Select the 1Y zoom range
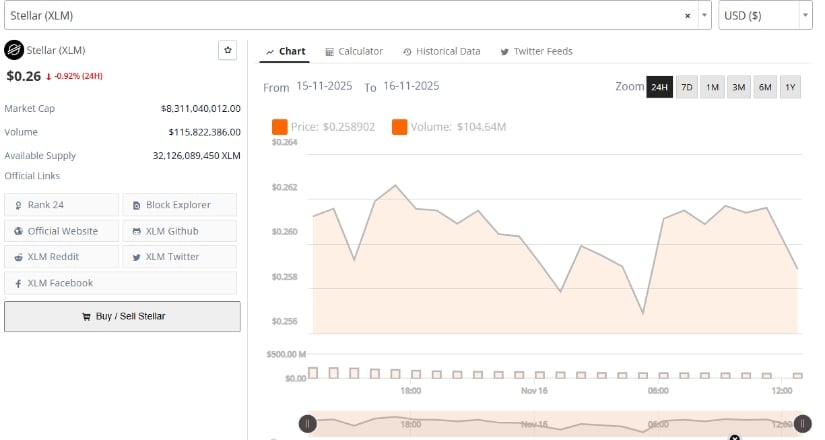 click(x=790, y=87)
